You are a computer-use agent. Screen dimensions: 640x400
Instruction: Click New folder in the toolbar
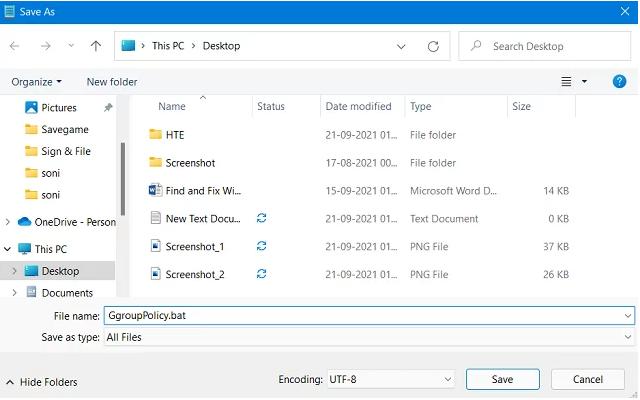(112, 81)
